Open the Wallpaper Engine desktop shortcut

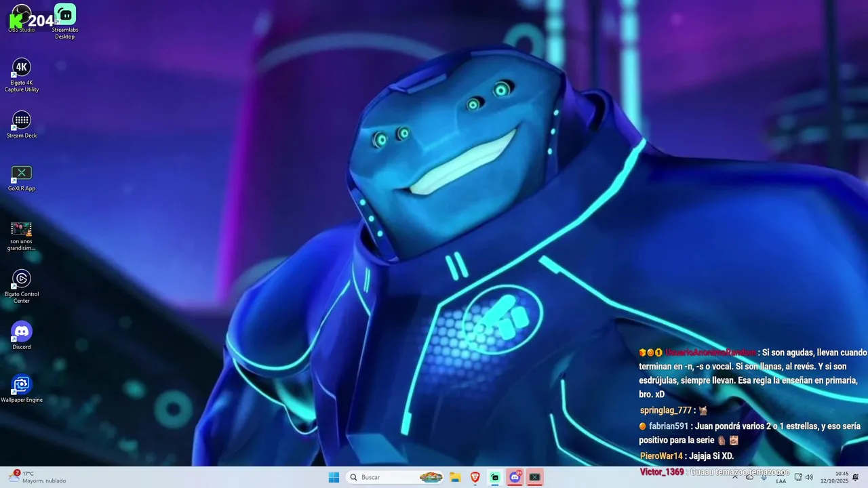pyautogui.click(x=22, y=389)
